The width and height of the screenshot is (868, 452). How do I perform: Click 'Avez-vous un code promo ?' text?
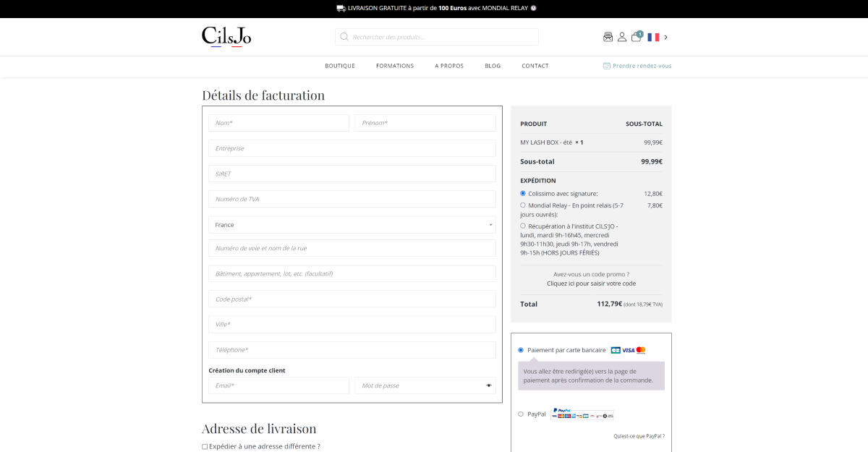(591, 274)
